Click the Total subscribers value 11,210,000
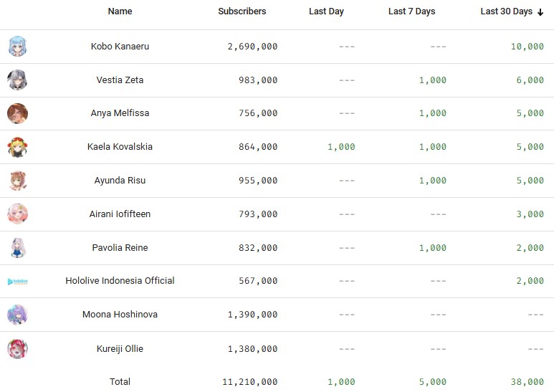This screenshot has height=392, width=554. click(249, 383)
